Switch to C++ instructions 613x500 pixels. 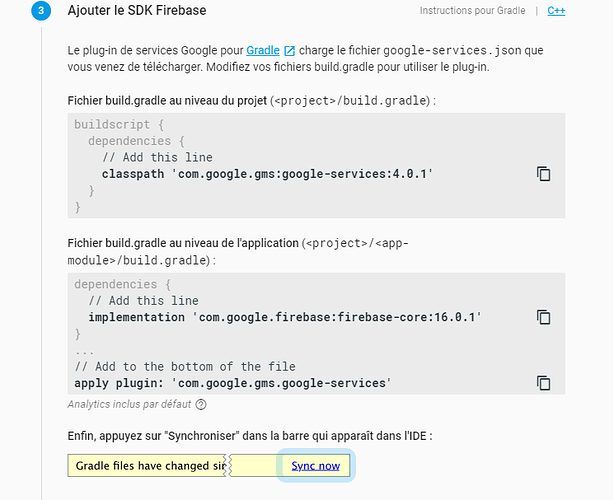point(556,11)
